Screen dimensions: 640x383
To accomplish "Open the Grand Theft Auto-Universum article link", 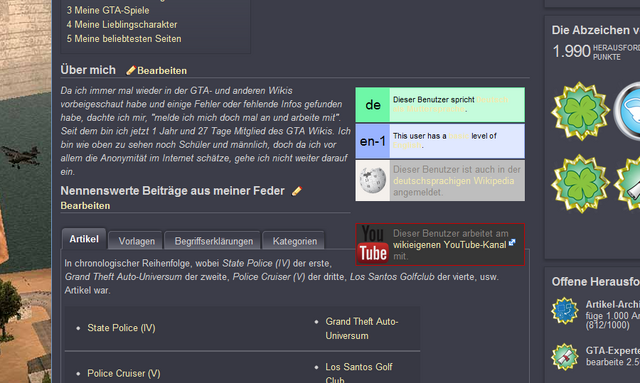I will click(x=362, y=329).
